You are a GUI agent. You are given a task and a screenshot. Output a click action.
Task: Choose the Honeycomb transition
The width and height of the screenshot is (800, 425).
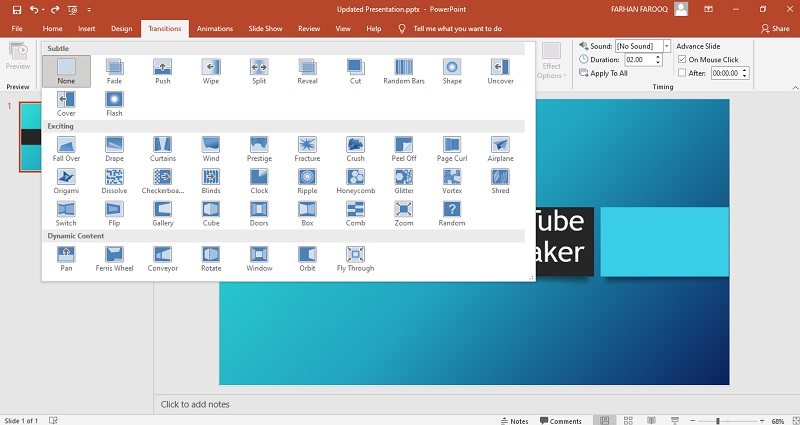[355, 181]
